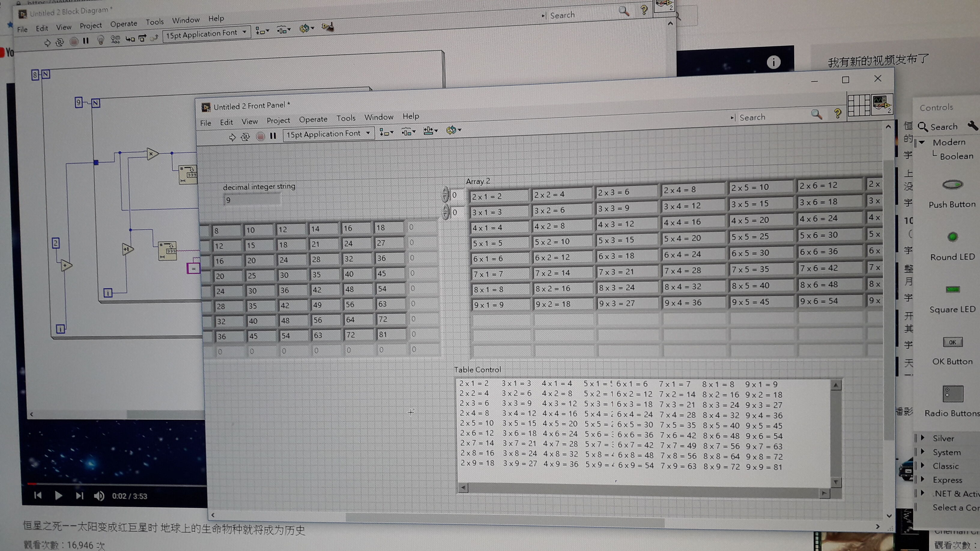Open File menu in Front Panel
The image size is (980, 551).
(205, 123)
